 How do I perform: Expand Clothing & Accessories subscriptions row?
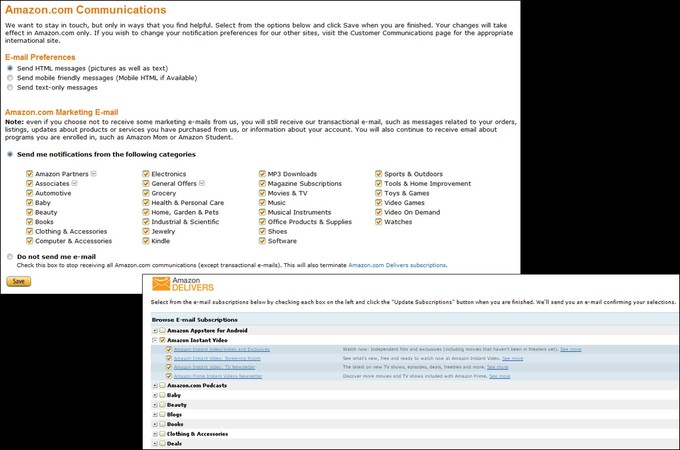155,434
